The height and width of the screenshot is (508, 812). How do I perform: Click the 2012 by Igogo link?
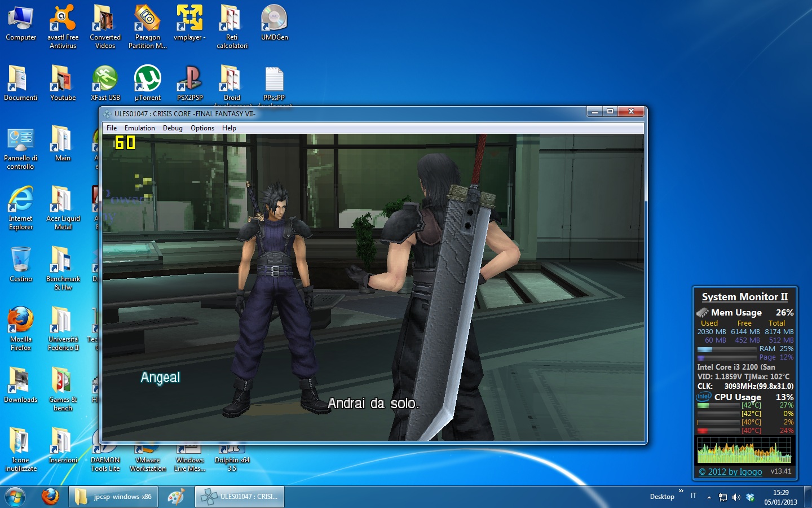pos(730,472)
